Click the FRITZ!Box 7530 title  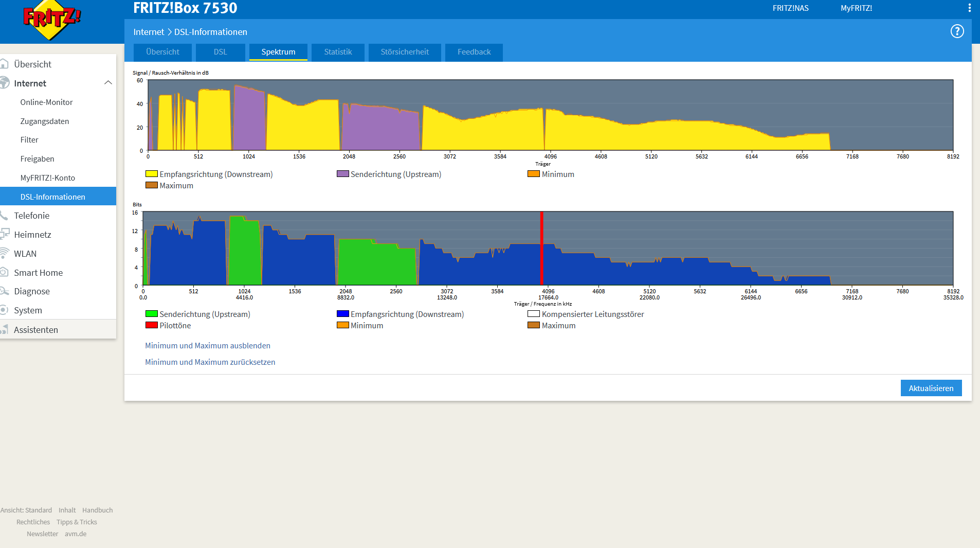pyautogui.click(x=185, y=8)
